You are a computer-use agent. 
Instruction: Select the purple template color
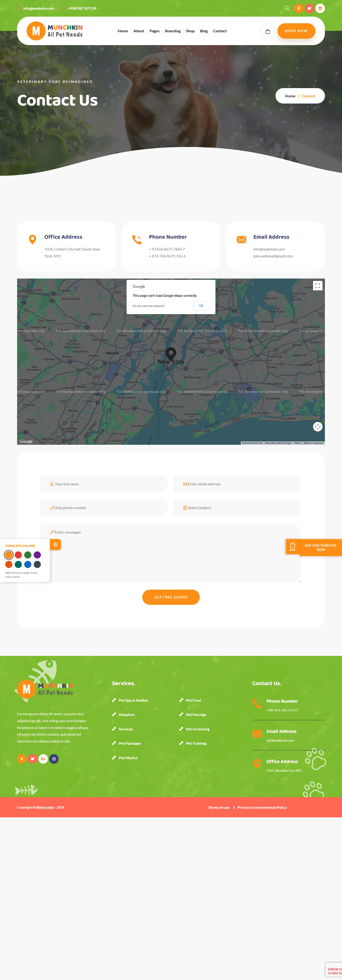click(37, 555)
